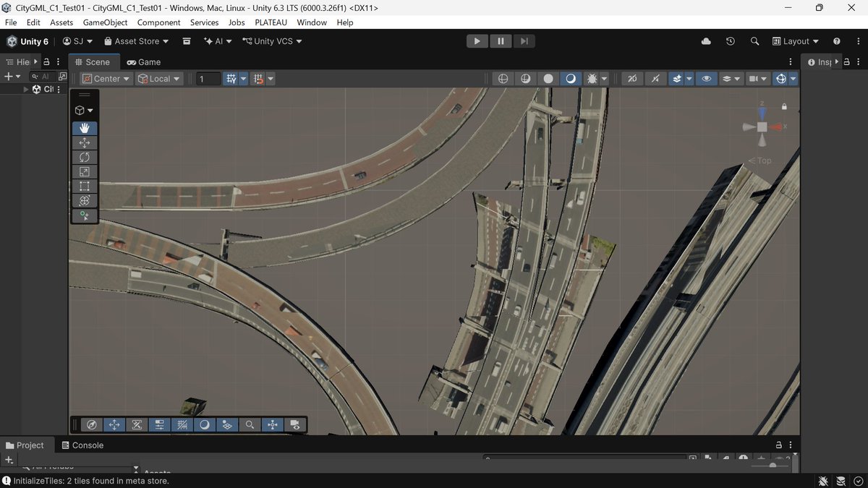Switch to the Project tab
The image size is (868, 488).
point(25,445)
